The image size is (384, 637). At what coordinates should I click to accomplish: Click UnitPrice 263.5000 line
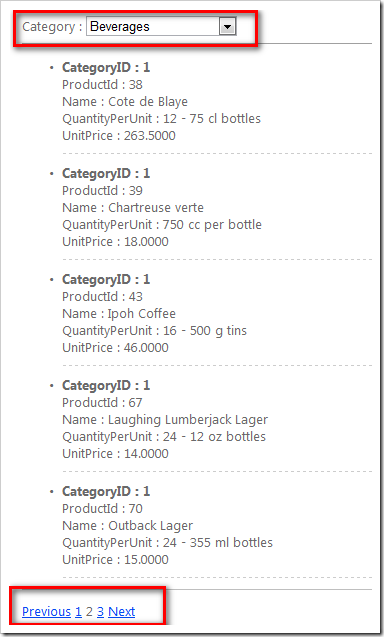point(119,136)
